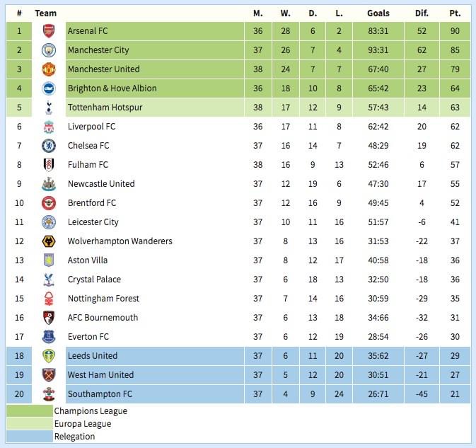Click the Wolverhampton Wanderers wolf logo

tap(49, 241)
